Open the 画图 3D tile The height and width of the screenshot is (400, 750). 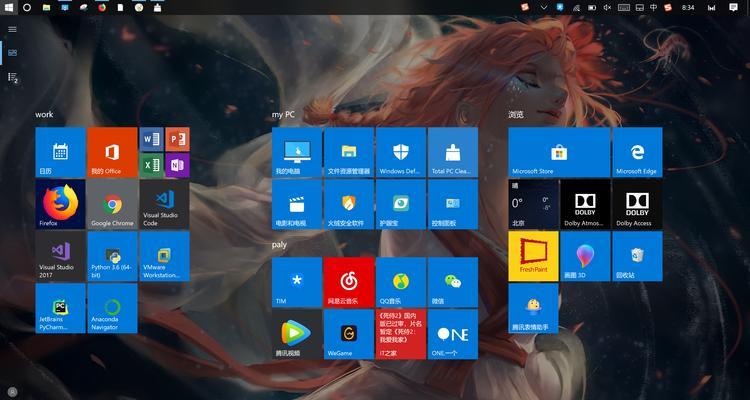point(585,256)
